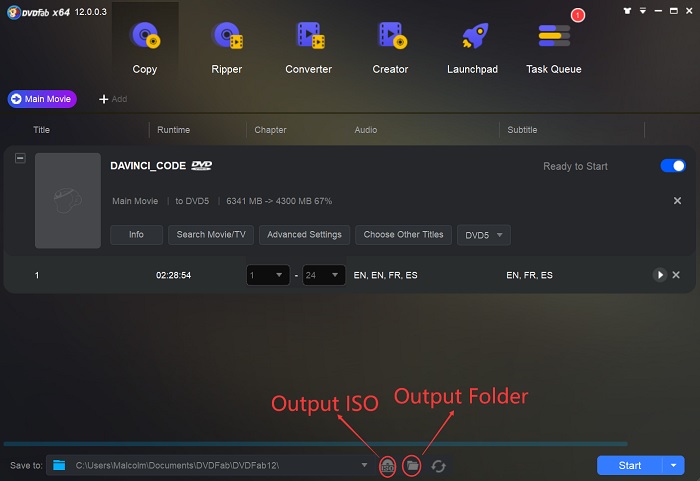Click the Title column header
The width and height of the screenshot is (700, 481).
pos(42,130)
